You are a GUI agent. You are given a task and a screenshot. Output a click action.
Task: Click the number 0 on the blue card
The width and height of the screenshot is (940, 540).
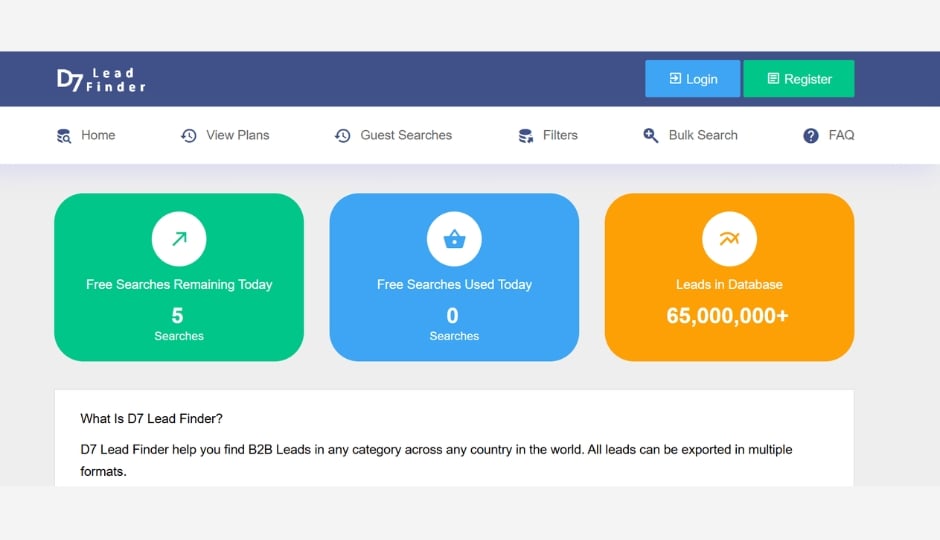pos(453,315)
